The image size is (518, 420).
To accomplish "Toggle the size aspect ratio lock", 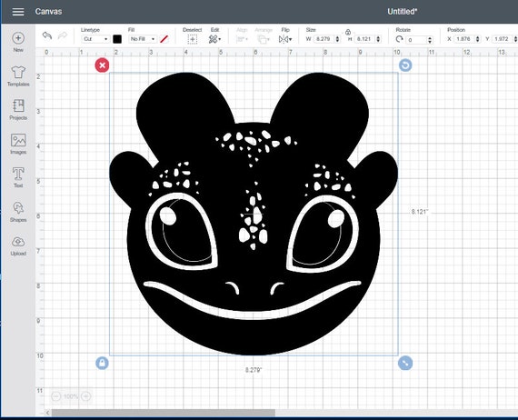I will pyautogui.click(x=348, y=32).
